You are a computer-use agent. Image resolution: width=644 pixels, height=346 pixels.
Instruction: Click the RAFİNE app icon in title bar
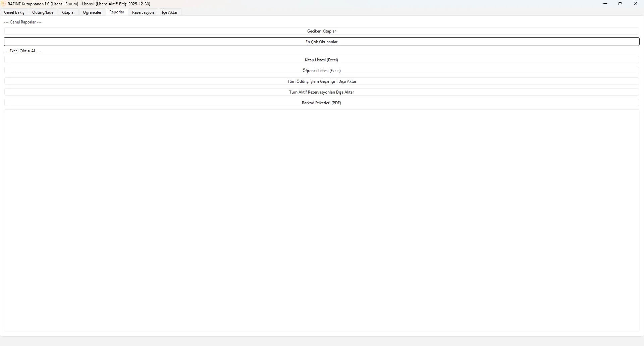4,4
